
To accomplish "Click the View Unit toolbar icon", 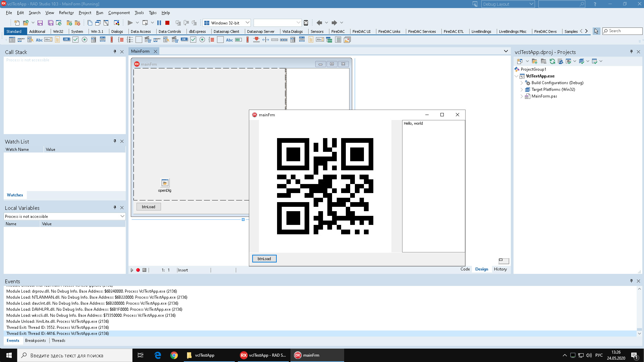I will click(90, 23).
